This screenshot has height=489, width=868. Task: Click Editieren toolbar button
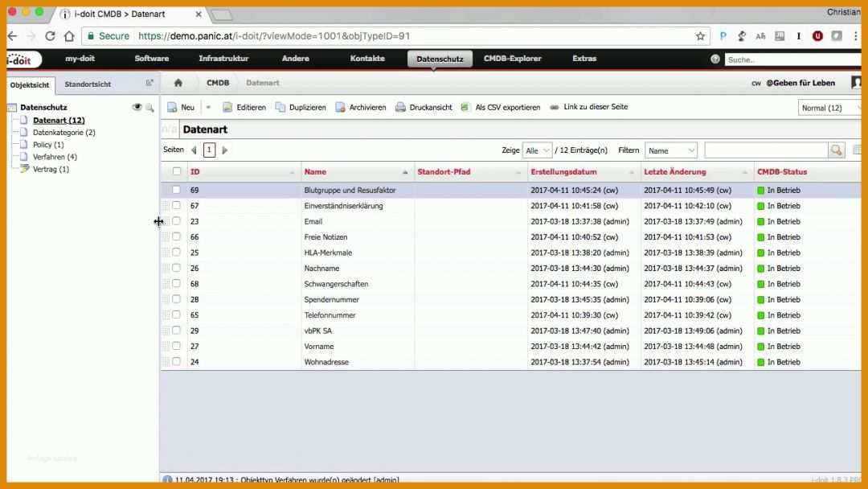[244, 108]
